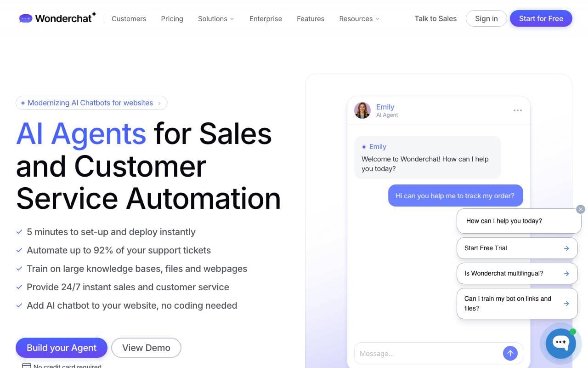
Task: Click the send arrow button in demo chat
Action: (x=510, y=353)
